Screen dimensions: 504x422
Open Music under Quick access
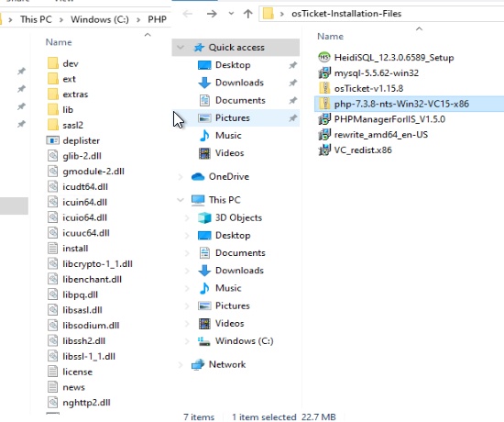[228, 136]
